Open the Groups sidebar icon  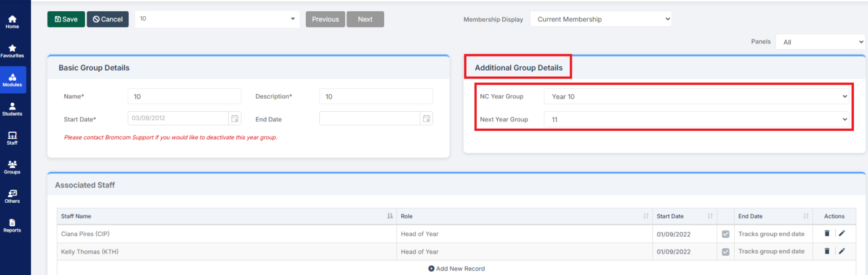point(12,167)
